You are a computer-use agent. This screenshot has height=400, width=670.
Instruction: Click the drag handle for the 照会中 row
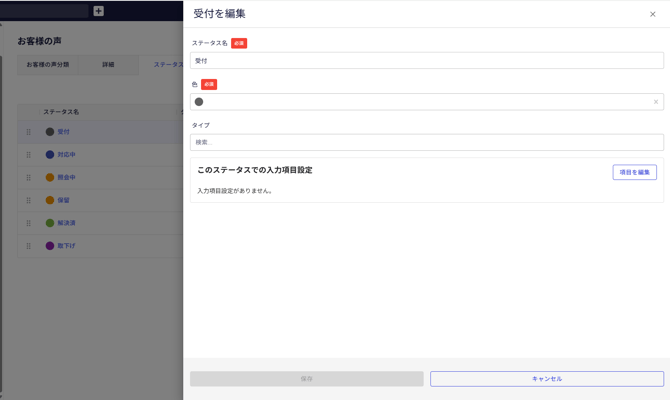pos(28,178)
